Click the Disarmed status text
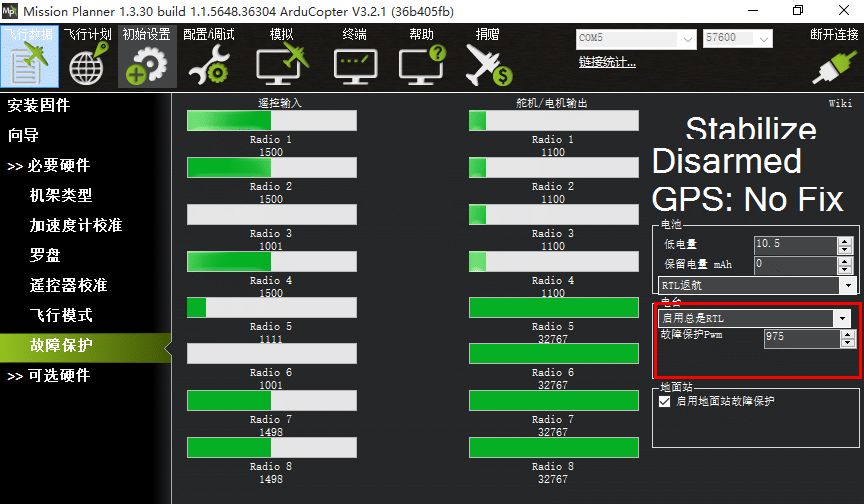Screen dimensions: 864x504 point(727,161)
